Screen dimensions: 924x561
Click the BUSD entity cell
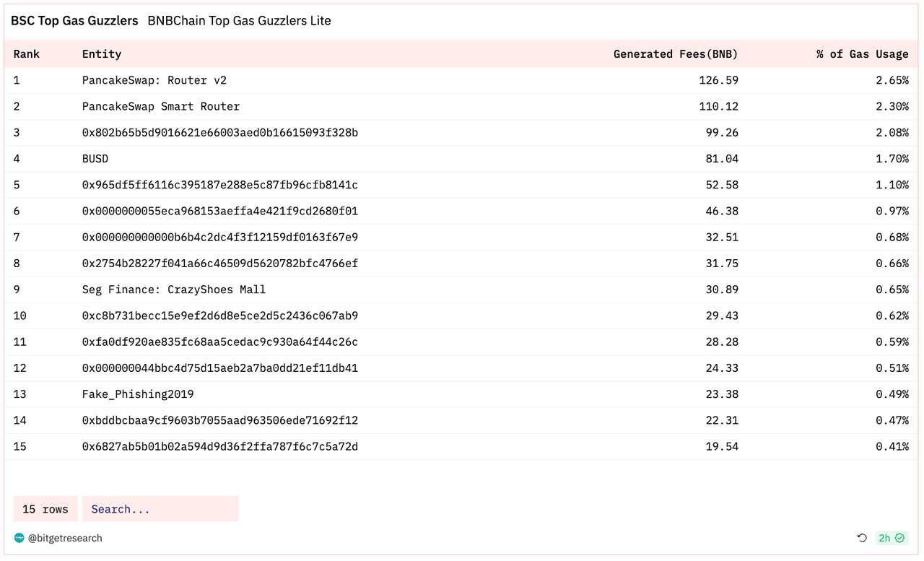click(95, 159)
